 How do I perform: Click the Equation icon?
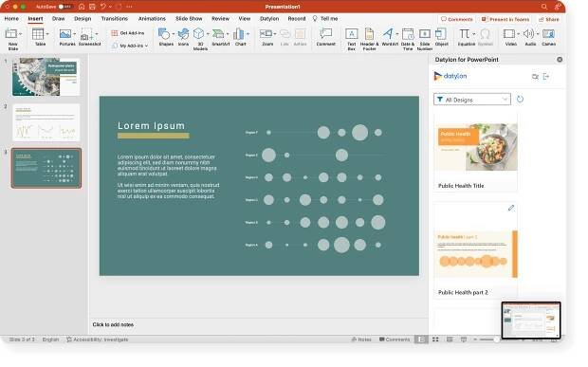465,34
